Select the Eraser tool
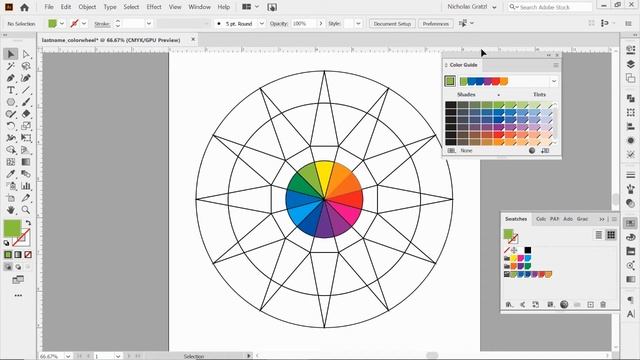640x360 pixels. coord(26,114)
